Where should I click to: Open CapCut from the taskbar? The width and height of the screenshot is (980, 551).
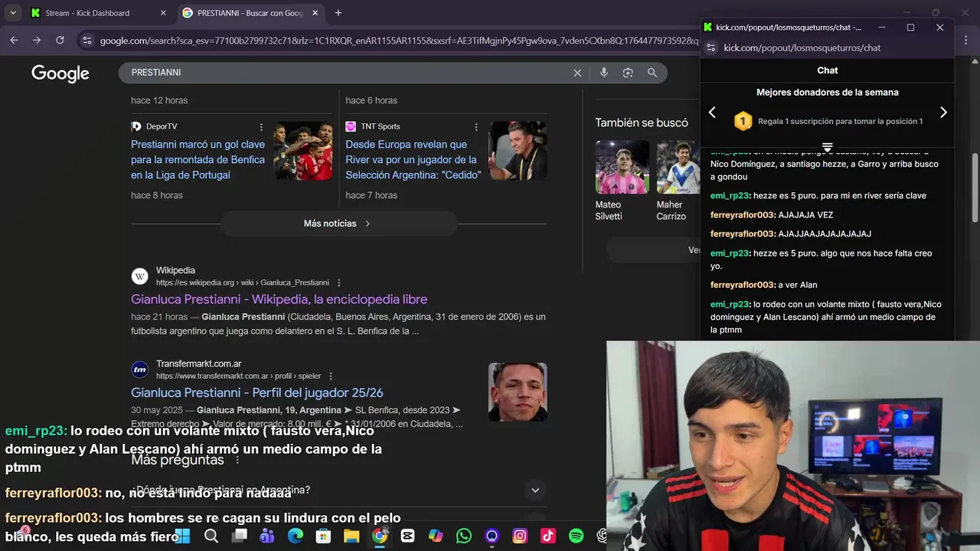(x=407, y=536)
